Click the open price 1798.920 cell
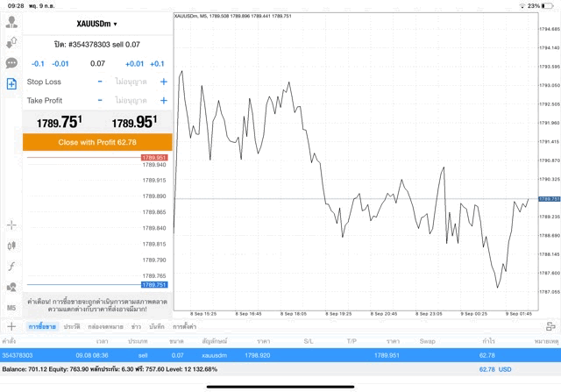 click(x=257, y=355)
